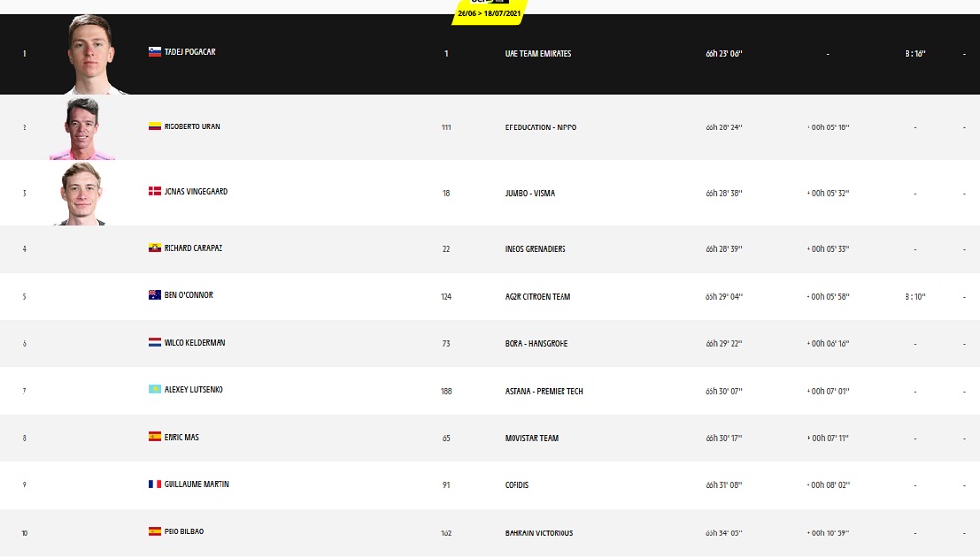The image size is (980, 557).
Task: Click the French flag beside Guillaume Martin
Action: 154,484
